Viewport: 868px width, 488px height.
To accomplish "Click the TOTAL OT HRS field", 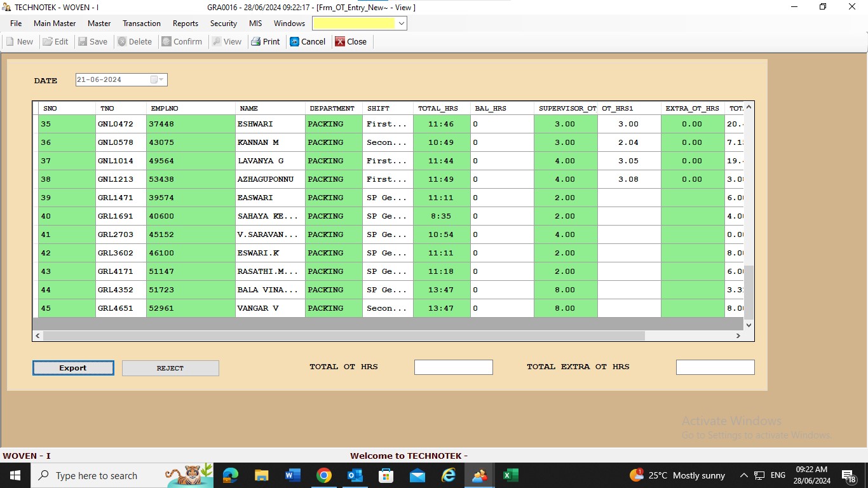I will [453, 367].
